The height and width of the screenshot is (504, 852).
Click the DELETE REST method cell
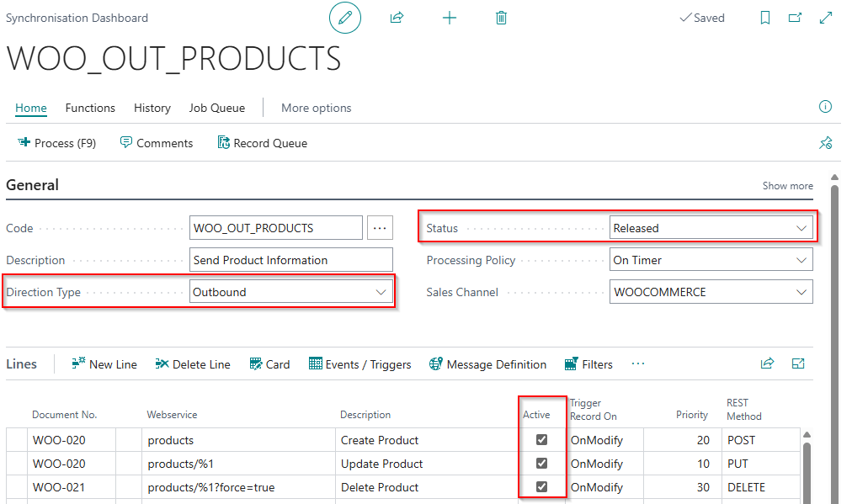pyautogui.click(x=761, y=487)
